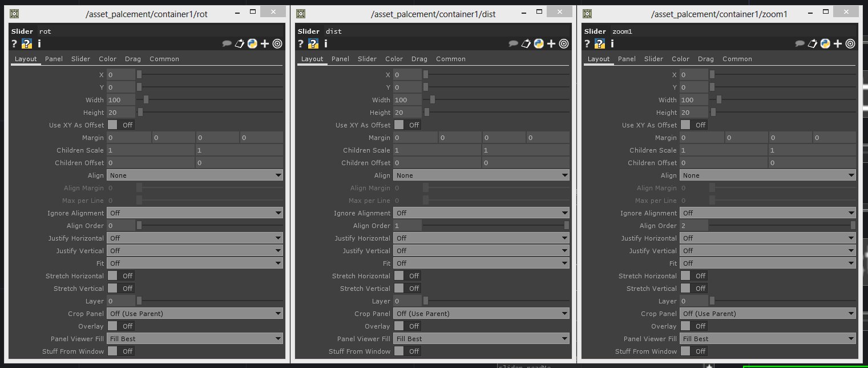Screen dimensions: 868x368
Task: Open the info 'i' icon in the dist window
Action: click(326, 43)
